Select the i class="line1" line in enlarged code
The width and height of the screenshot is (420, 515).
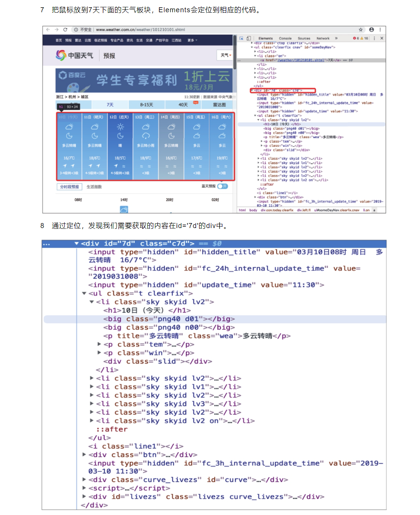click(x=136, y=446)
